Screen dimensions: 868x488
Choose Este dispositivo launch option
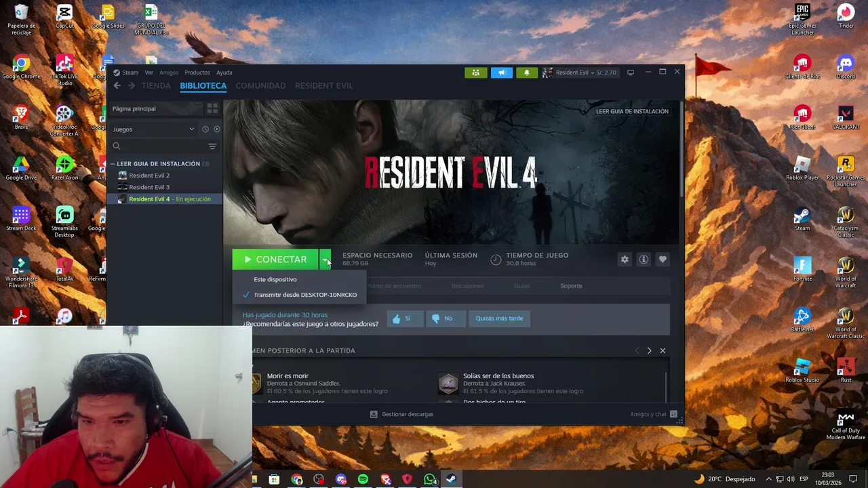(x=299, y=279)
